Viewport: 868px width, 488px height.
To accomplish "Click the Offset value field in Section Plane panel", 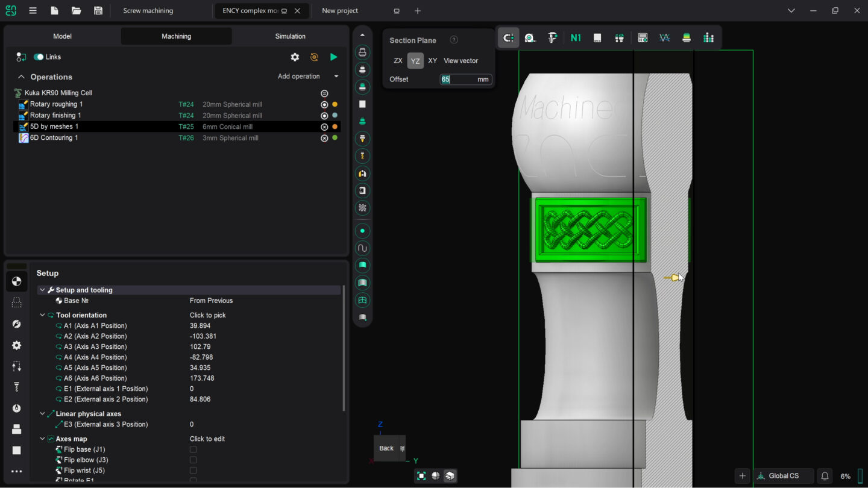I will [464, 79].
